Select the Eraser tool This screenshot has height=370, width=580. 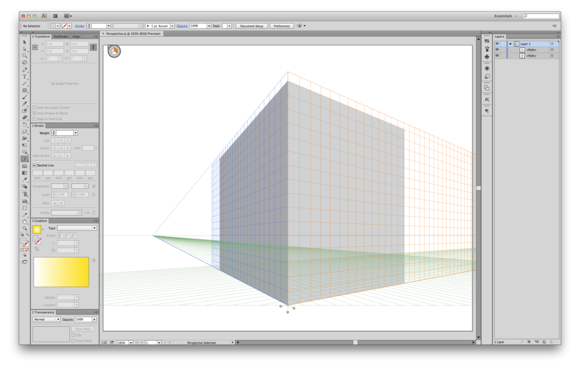25,118
